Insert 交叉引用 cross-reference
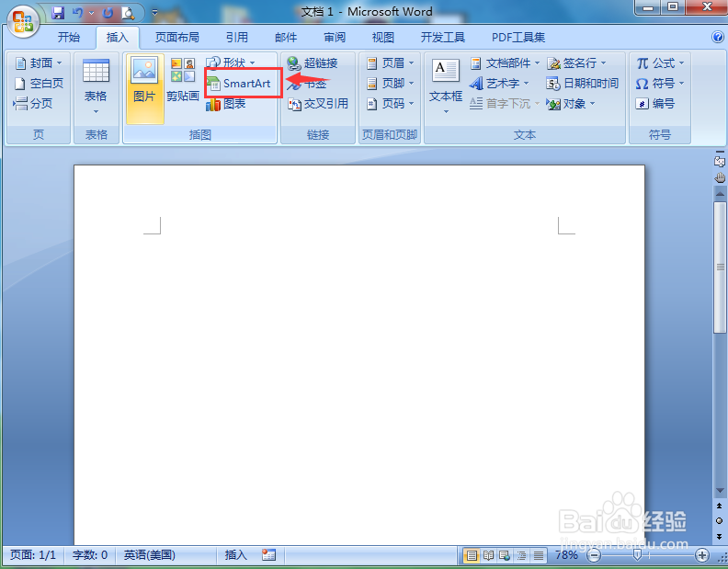Screen dimensions: 728x569 tap(318, 104)
